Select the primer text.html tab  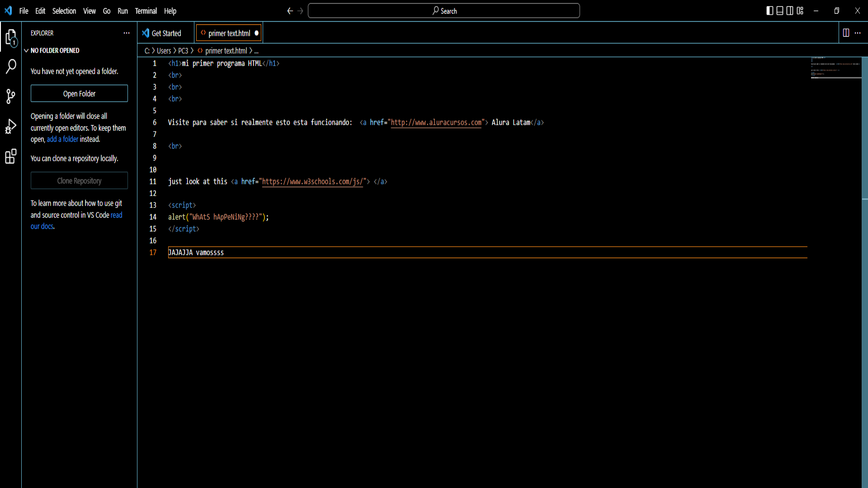point(229,33)
